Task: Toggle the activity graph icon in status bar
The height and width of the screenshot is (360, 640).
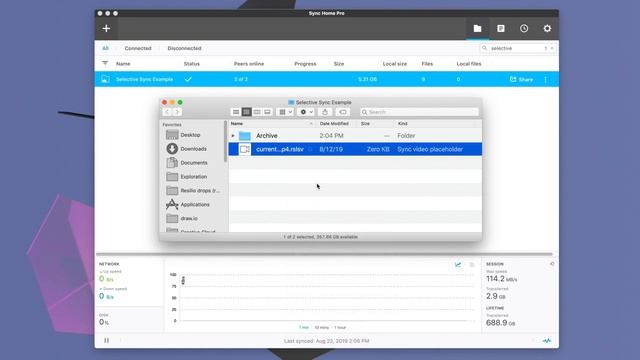Action: tap(547, 340)
